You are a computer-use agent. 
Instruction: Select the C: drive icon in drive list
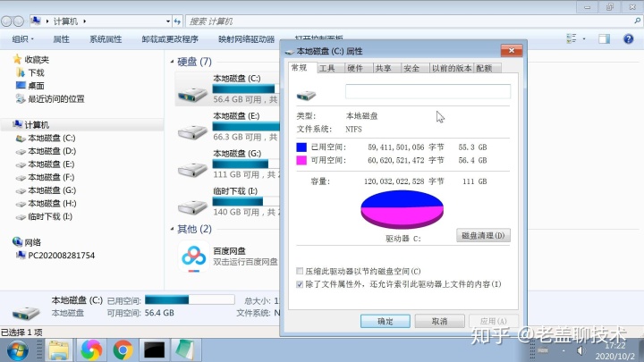192,95
